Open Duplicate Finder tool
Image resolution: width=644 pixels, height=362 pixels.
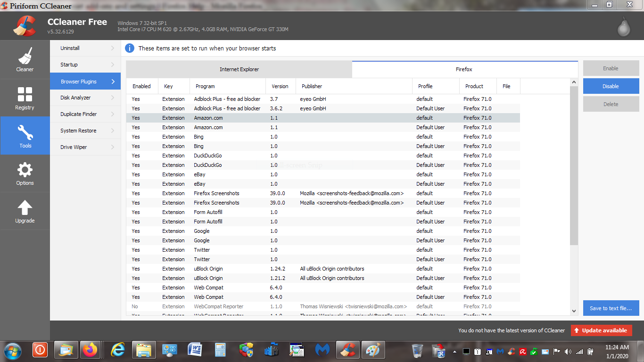click(x=85, y=114)
